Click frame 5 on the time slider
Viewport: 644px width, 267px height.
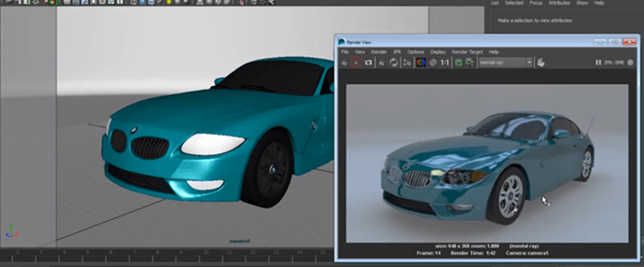[88, 252]
